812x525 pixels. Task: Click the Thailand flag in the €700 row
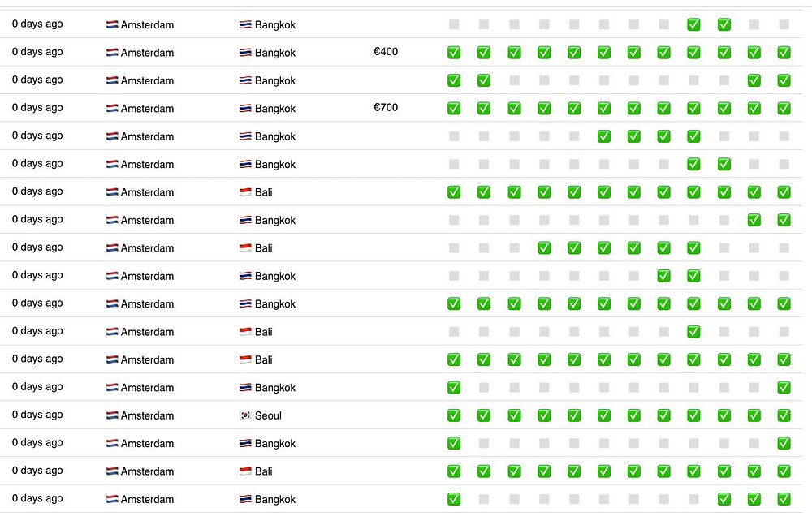click(x=245, y=109)
